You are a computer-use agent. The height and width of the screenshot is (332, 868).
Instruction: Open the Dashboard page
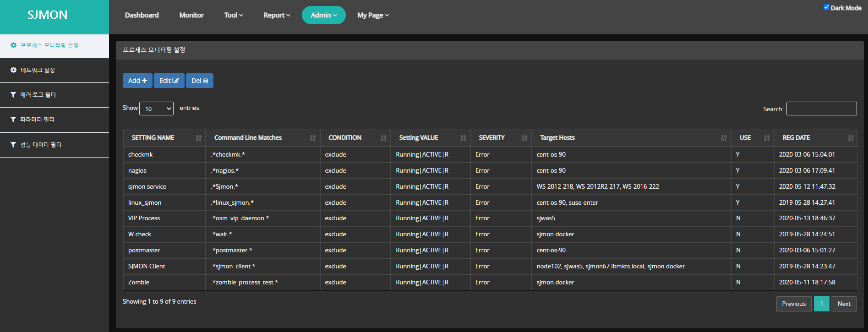(142, 15)
